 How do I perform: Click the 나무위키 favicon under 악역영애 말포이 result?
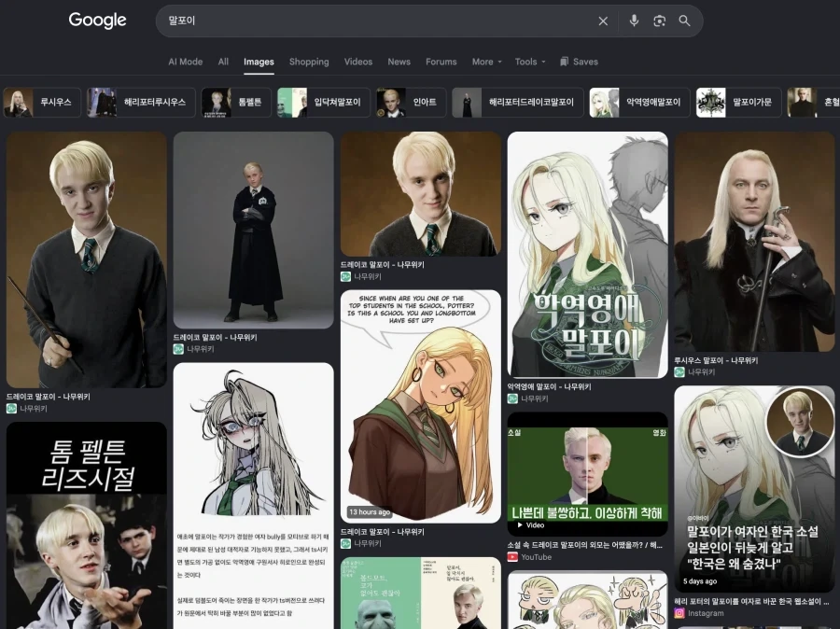512,398
